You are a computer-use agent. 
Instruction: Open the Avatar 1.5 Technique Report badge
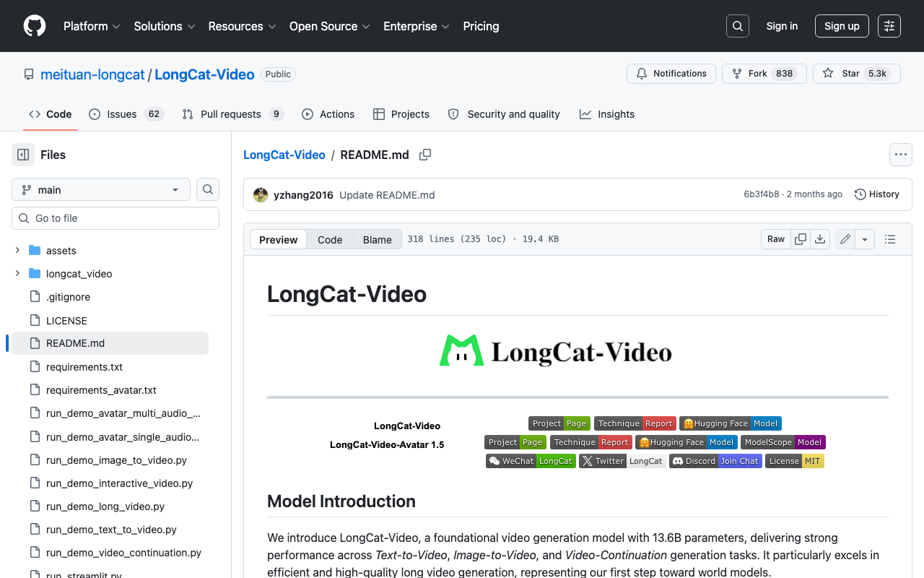591,442
